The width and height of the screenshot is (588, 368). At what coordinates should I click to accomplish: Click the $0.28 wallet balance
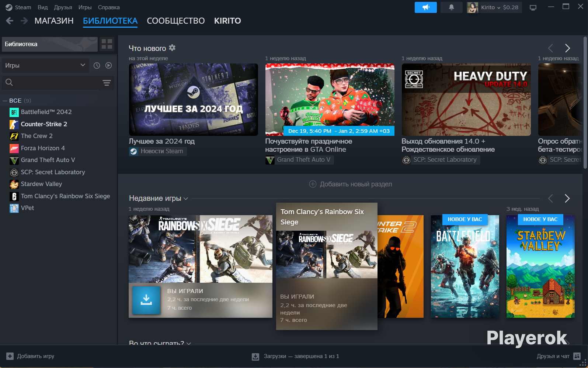coord(511,7)
